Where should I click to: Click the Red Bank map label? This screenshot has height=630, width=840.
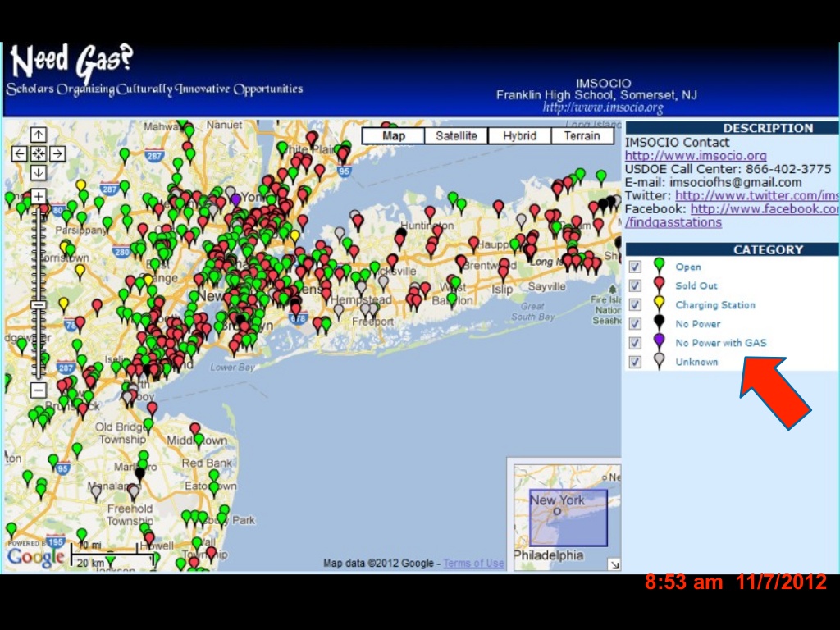pyautogui.click(x=207, y=463)
